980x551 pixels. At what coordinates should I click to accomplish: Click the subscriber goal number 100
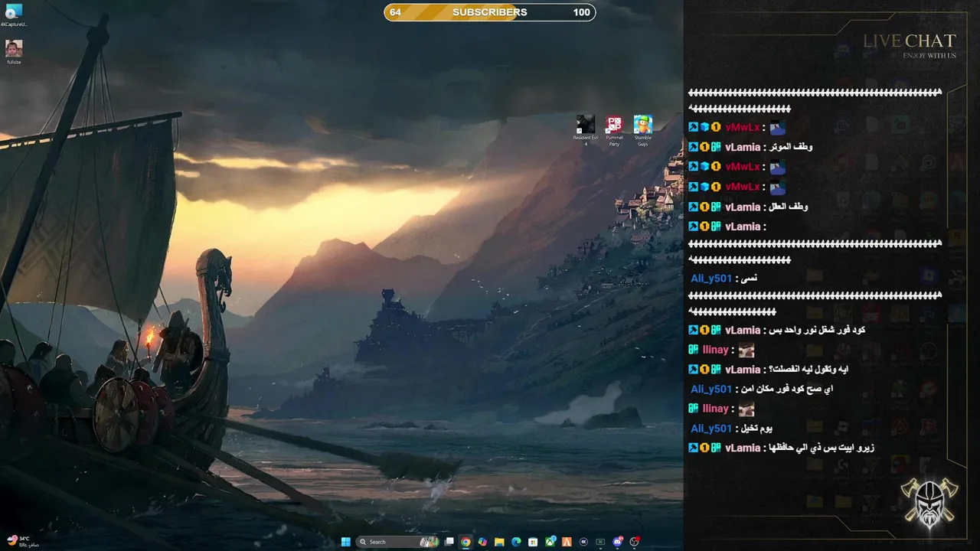pyautogui.click(x=581, y=12)
